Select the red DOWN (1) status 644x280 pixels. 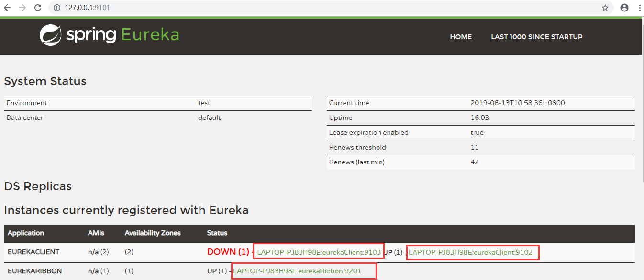[x=228, y=252]
